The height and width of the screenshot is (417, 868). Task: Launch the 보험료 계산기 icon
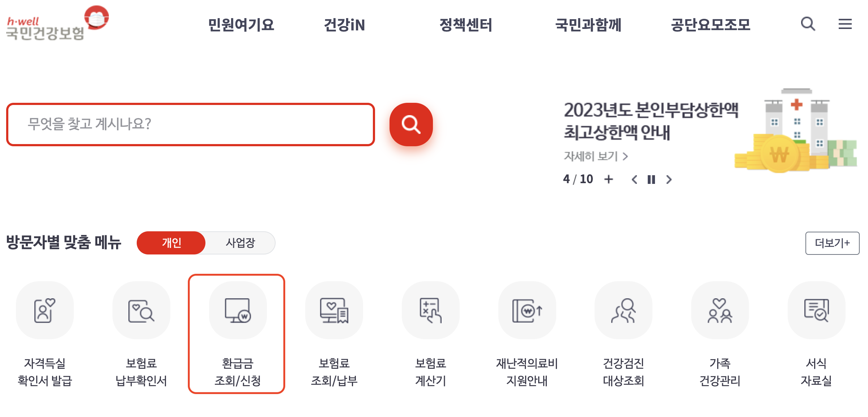coord(430,311)
